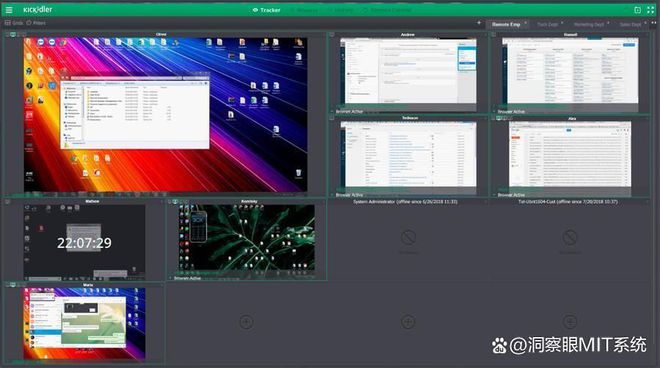Switch to the Tracker tab

pos(266,10)
